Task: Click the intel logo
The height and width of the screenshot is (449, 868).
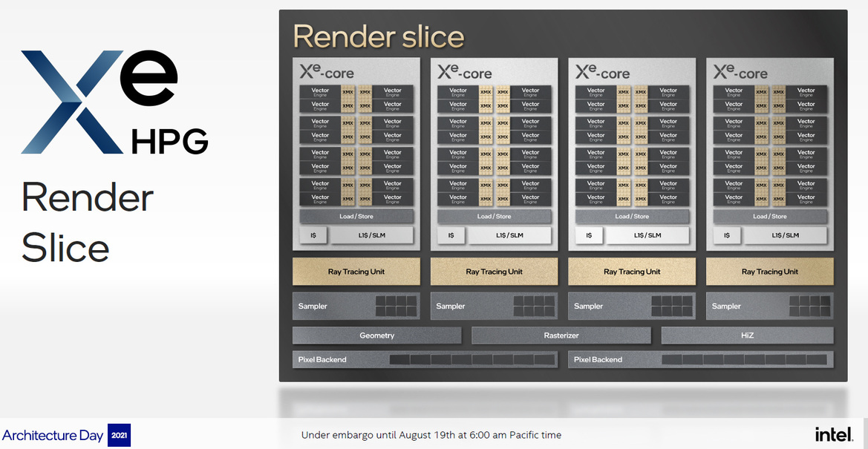Action: (x=833, y=435)
